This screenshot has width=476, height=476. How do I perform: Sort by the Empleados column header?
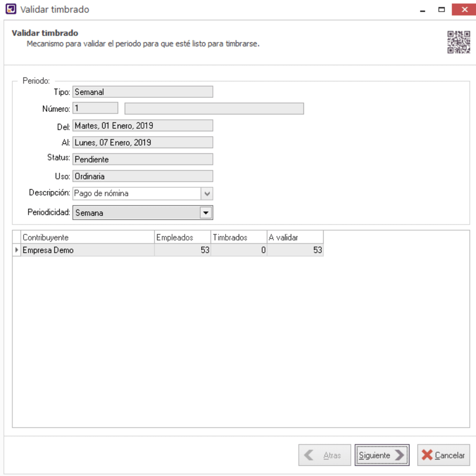tap(182, 238)
